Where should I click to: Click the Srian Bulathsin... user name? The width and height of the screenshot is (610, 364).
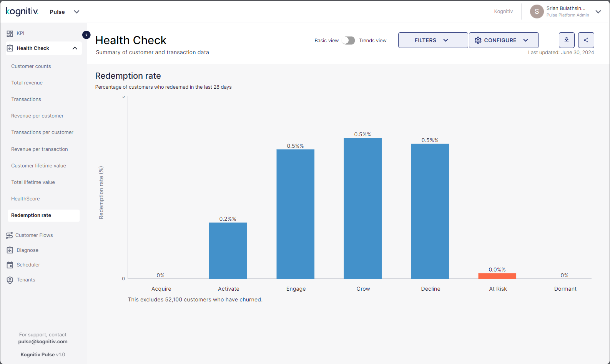(566, 8)
